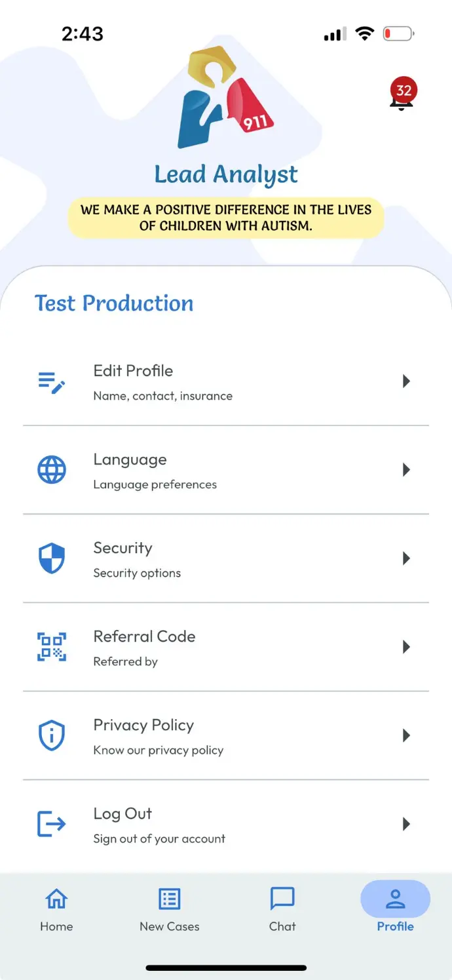
Task: Click the Privacy Policy info shield icon
Action: pos(52,735)
